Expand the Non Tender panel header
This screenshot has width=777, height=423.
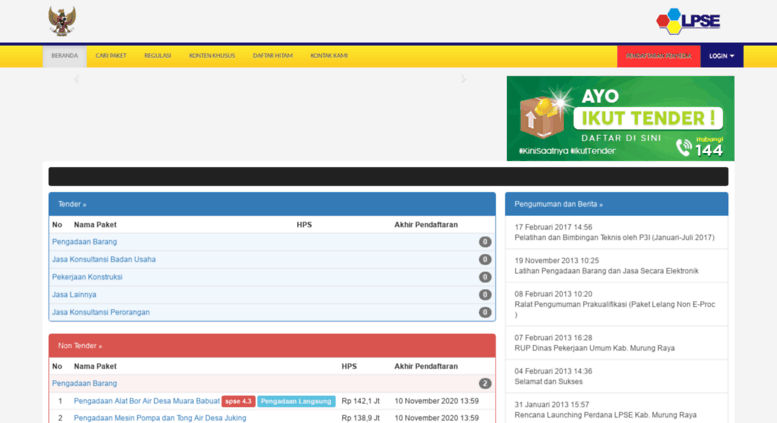click(x=80, y=346)
